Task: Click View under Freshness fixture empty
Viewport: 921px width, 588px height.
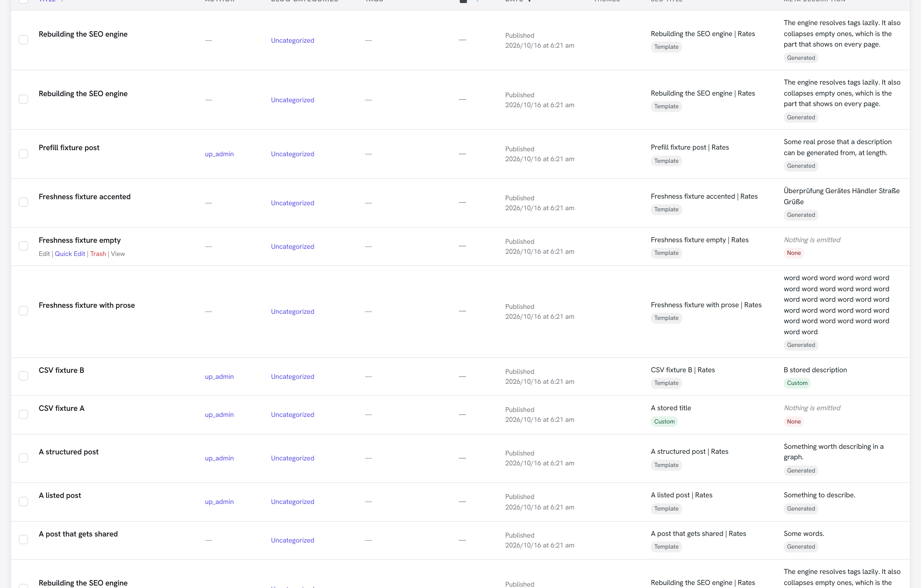Action: pyautogui.click(x=118, y=254)
